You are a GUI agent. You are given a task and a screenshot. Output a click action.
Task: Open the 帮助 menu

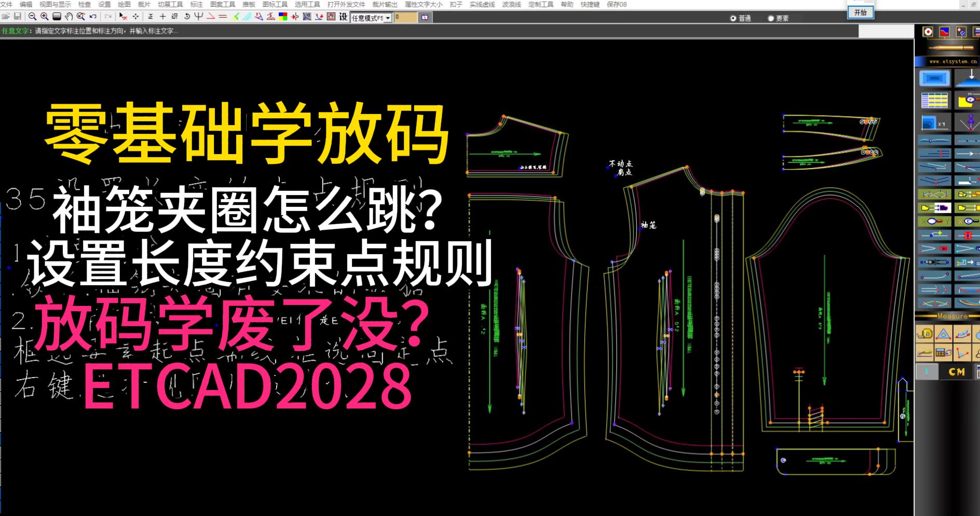pyautogui.click(x=567, y=4)
